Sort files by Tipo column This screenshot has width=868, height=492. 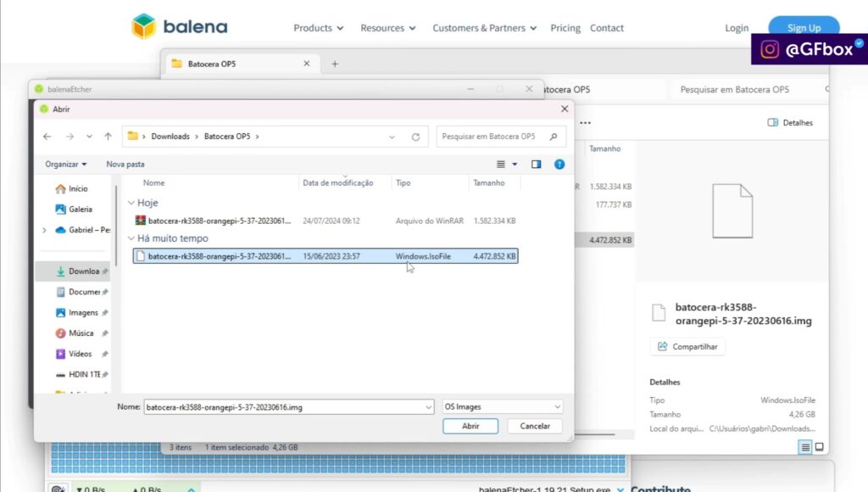click(403, 183)
